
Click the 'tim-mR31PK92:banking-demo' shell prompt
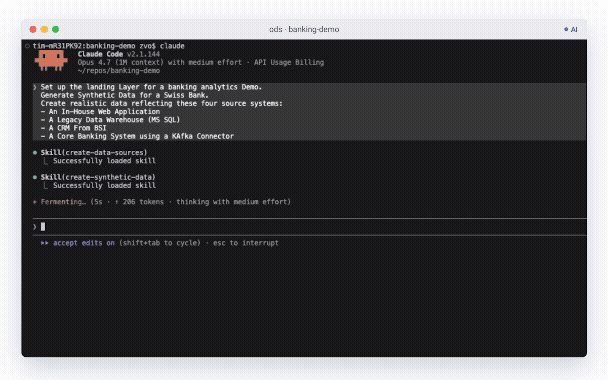tap(84, 46)
